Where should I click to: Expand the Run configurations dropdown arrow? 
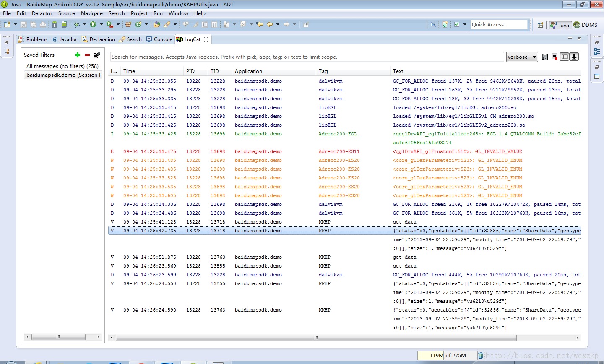(x=101, y=25)
